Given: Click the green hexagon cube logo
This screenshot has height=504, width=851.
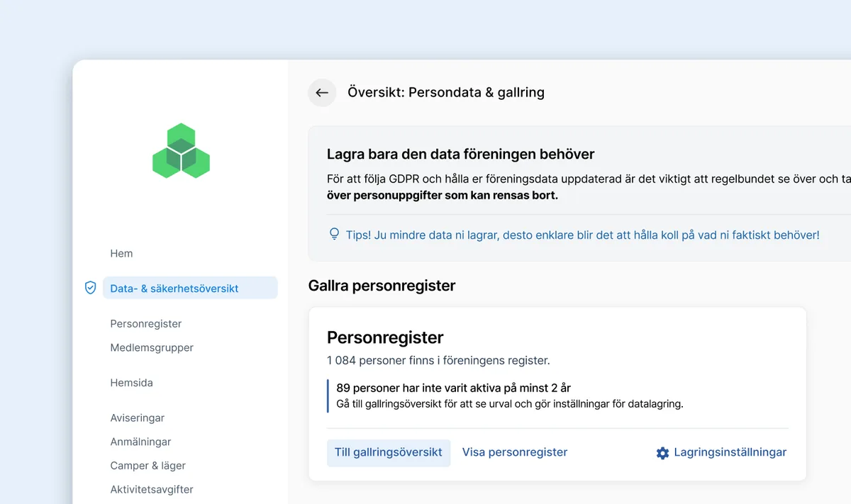Looking at the screenshot, I should 181,150.
